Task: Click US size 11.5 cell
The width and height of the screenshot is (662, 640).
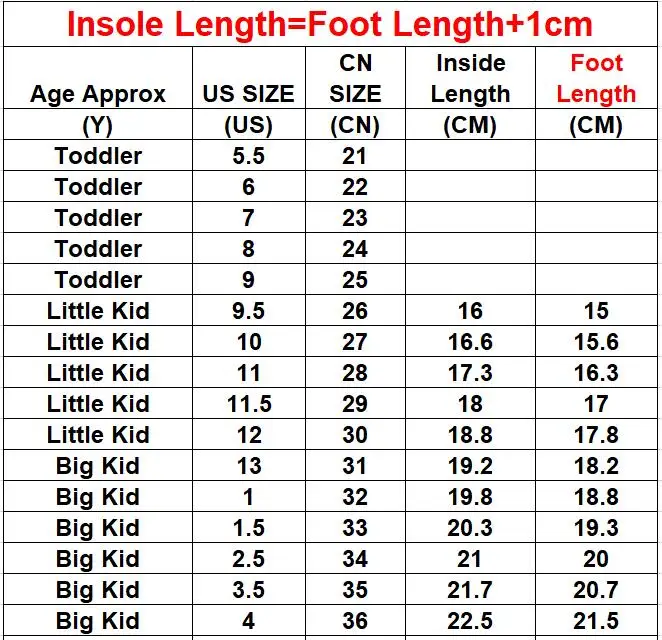Action: pos(249,404)
